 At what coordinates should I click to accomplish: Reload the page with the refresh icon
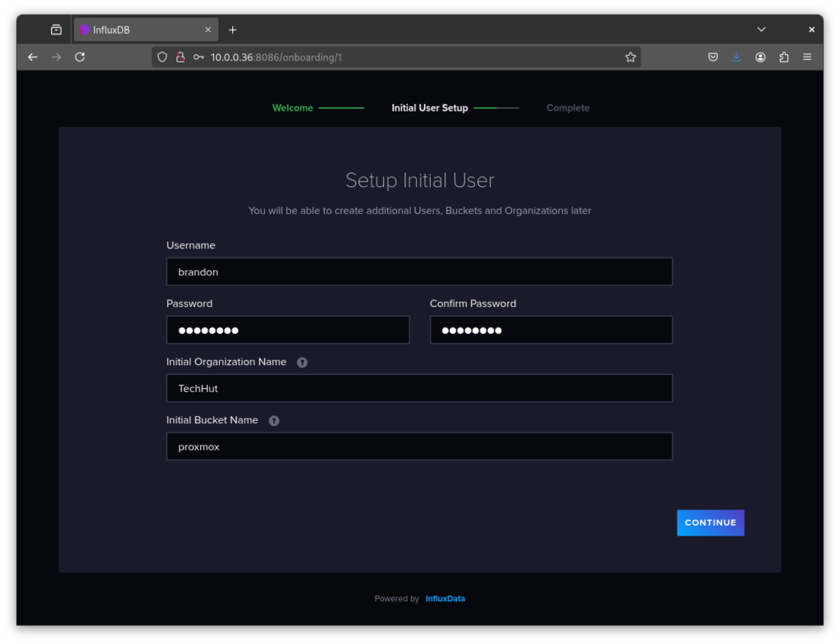(80, 57)
